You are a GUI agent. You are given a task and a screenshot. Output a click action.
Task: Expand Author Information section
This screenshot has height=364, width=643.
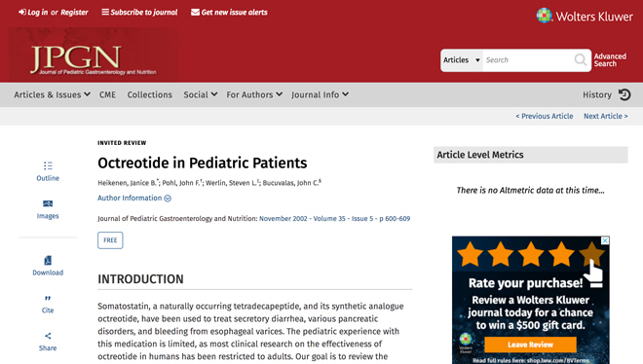pos(134,199)
